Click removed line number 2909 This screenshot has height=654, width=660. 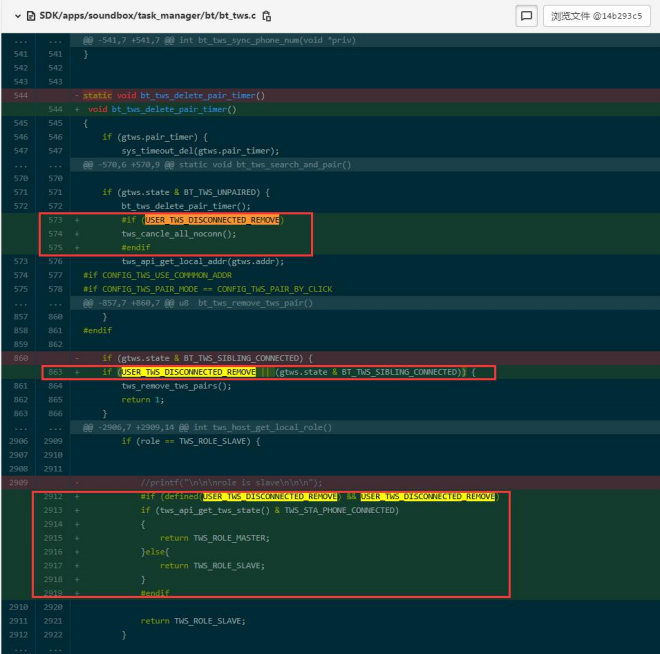click(19, 482)
